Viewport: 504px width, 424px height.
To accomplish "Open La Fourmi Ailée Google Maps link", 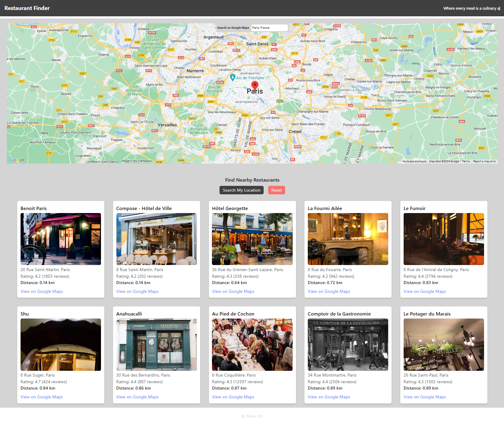I will [x=329, y=291].
